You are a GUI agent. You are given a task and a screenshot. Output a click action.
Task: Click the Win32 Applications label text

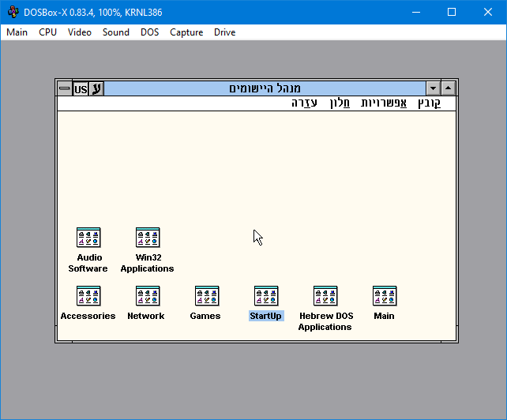click(148, 263)
